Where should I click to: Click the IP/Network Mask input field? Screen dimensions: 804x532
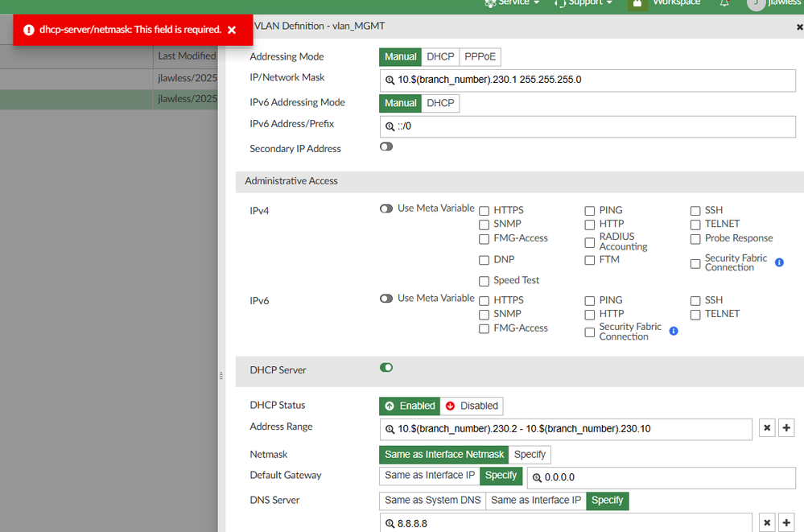pyautogui.click(x=588, y=80)
